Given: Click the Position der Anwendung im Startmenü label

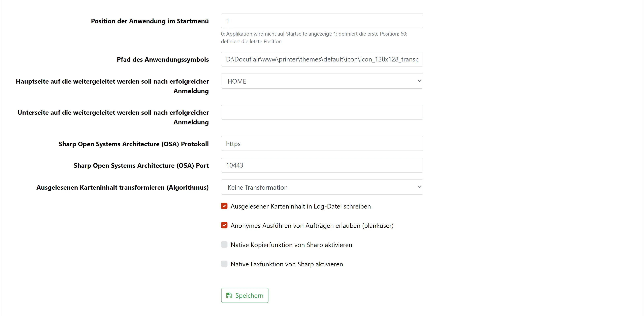Looking at the screenshot, I should [150, 21].
